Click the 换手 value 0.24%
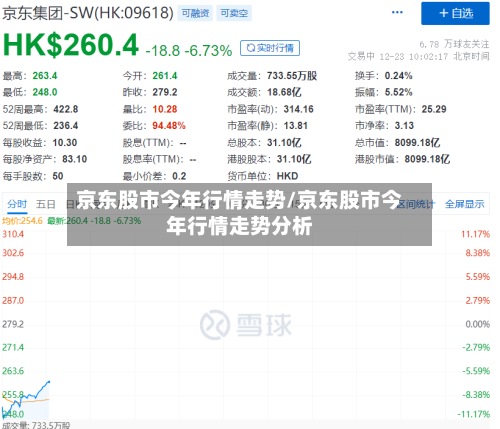Image resolution: width=500 pixels, height=429 pixels. [398, 76]
